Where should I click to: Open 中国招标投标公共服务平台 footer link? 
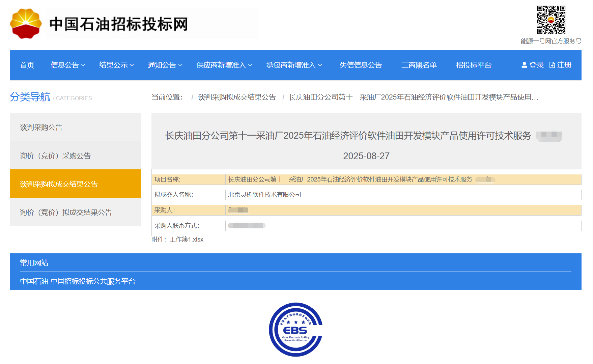tap(93, 281)
